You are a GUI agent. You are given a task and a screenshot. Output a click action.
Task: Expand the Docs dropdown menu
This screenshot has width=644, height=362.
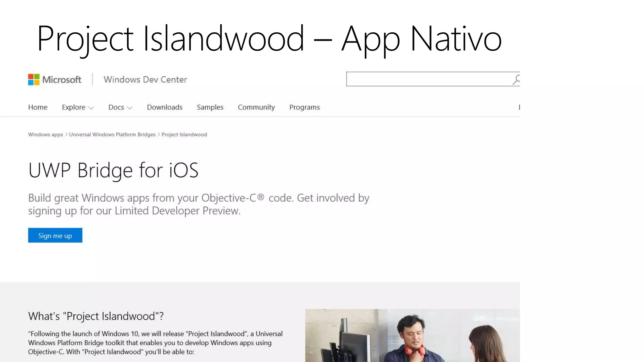[116, 107]
